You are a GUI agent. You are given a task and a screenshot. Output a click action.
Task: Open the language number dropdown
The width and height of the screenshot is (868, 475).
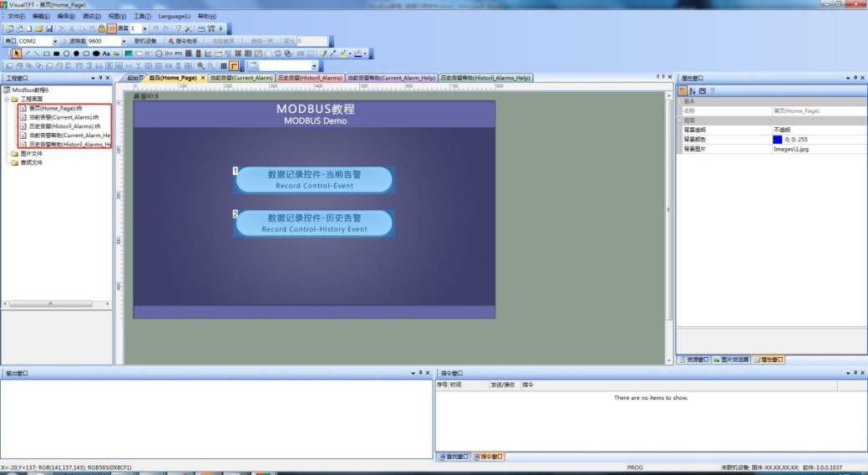pos(145,28)
